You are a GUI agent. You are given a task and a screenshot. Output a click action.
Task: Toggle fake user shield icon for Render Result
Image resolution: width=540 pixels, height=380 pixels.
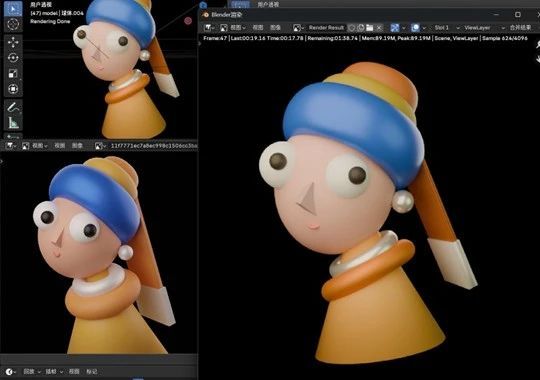click(352, 28)
